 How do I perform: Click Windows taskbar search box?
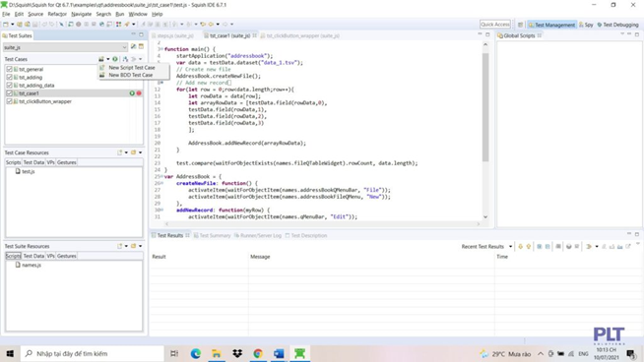coord(92,353)
